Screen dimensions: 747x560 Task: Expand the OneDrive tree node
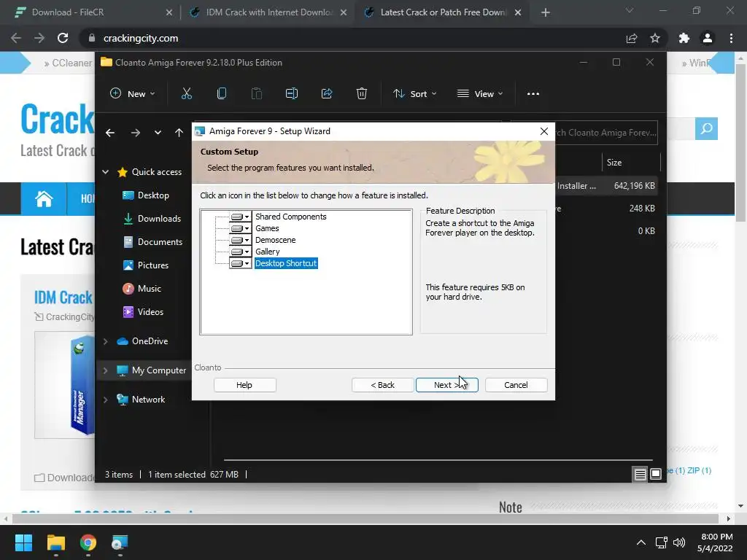105,341
